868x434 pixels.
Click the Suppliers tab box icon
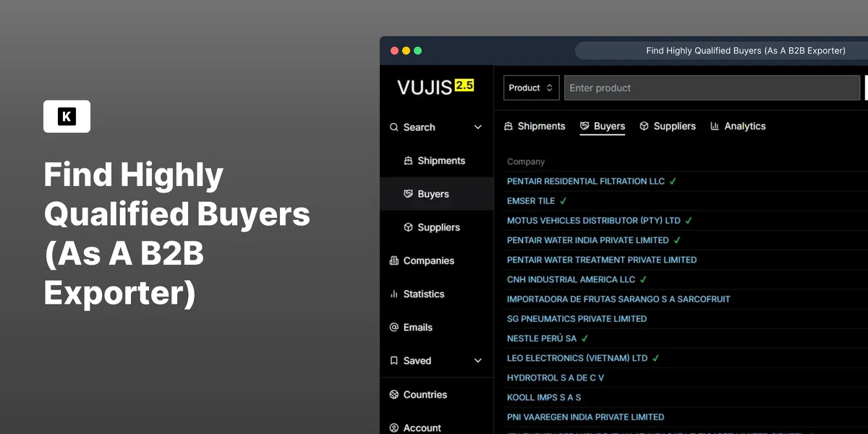[x=644, y=126]
